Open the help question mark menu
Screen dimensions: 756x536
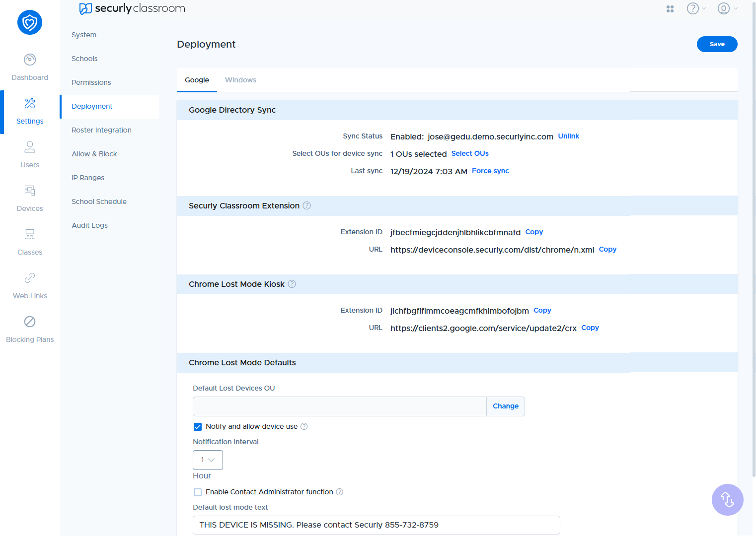[x=696, y=8]
